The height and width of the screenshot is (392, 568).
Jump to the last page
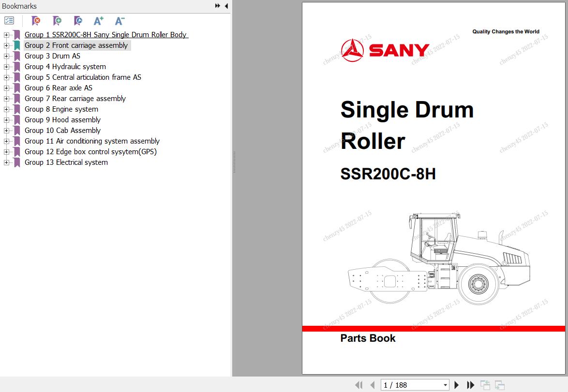(470, 385)
